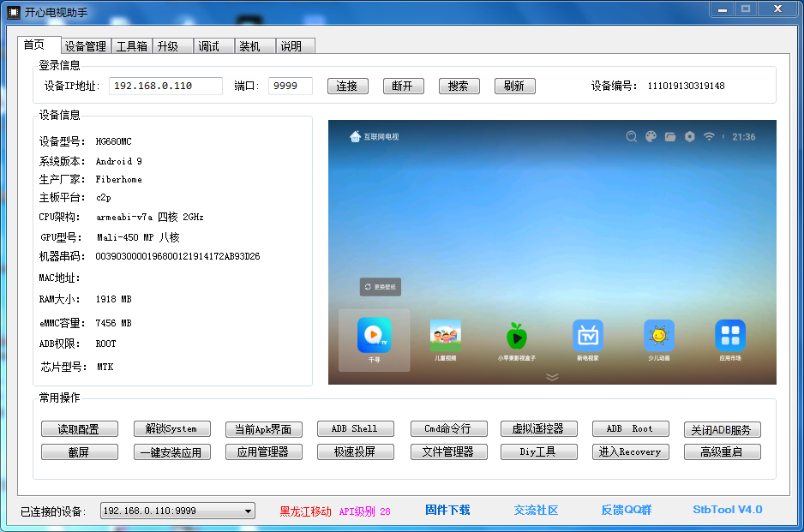
Task: Click the 黑龙江移动 status text
Action: 306,511
